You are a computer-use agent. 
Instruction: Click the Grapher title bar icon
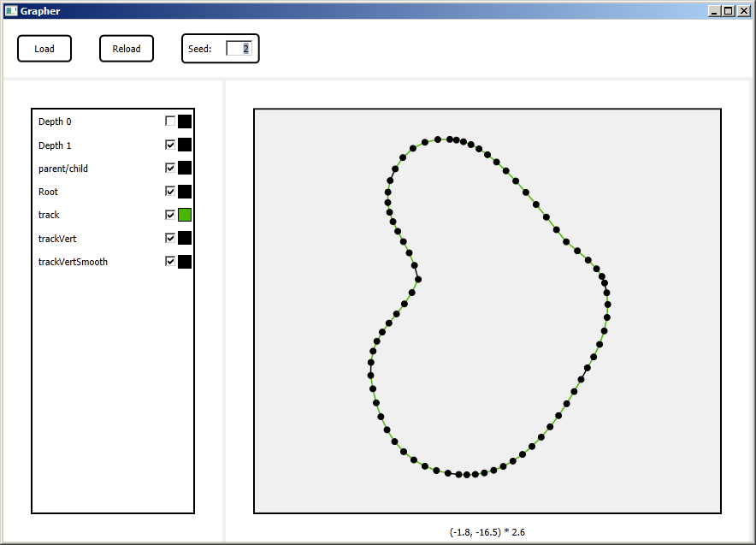(x=11, y=11)
